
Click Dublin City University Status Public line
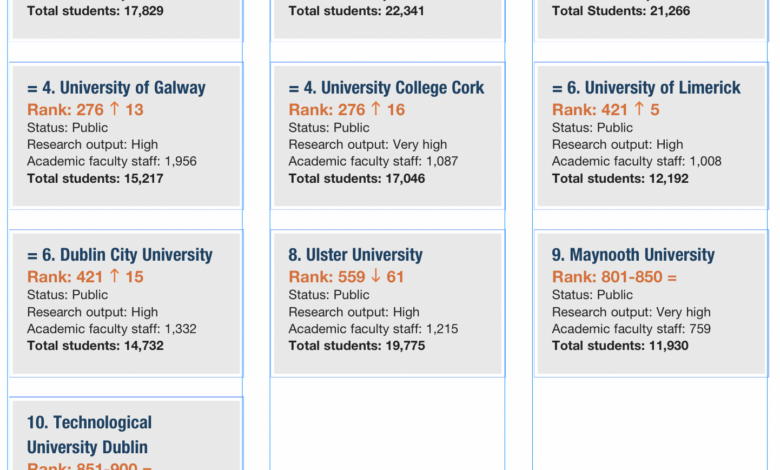(67, 295)
